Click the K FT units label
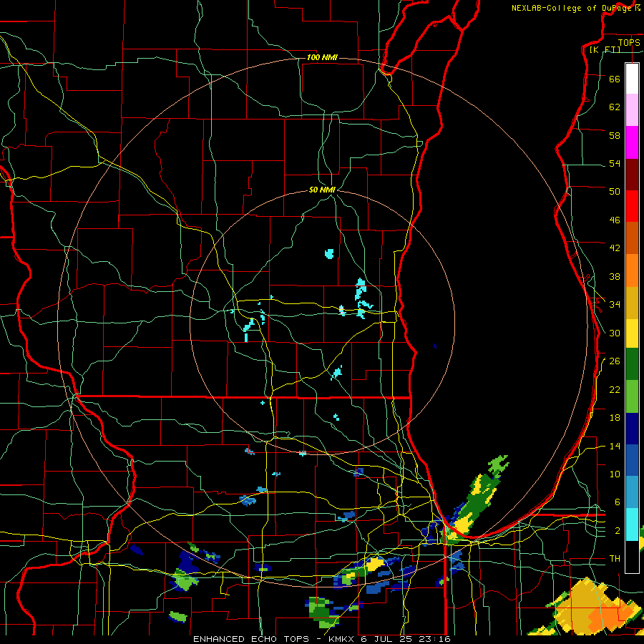The height and width of the screenshot is (644, 644). [x=605, y=49]
